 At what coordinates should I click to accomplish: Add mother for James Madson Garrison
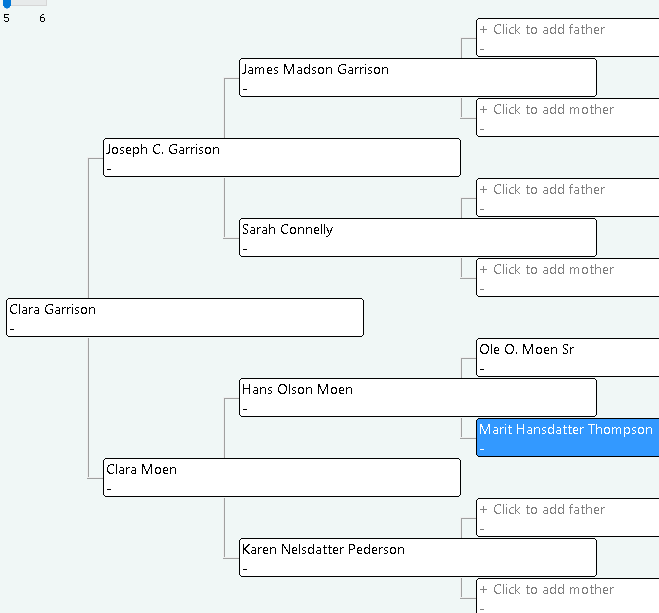[x=568, y=118]
